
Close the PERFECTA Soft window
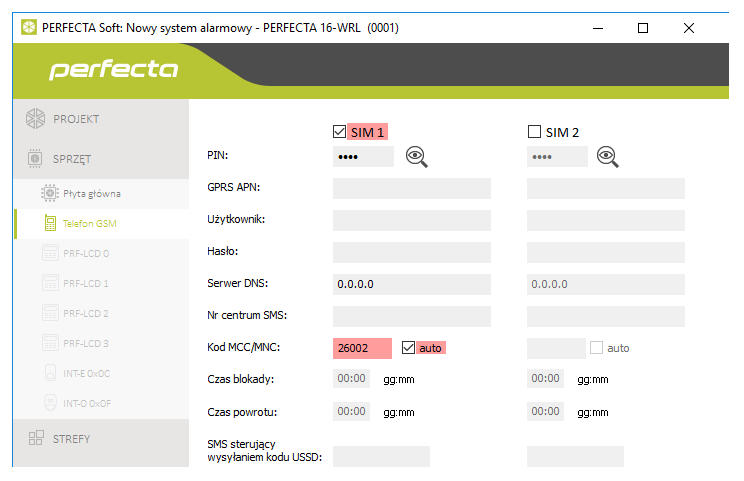coord(689,28)
